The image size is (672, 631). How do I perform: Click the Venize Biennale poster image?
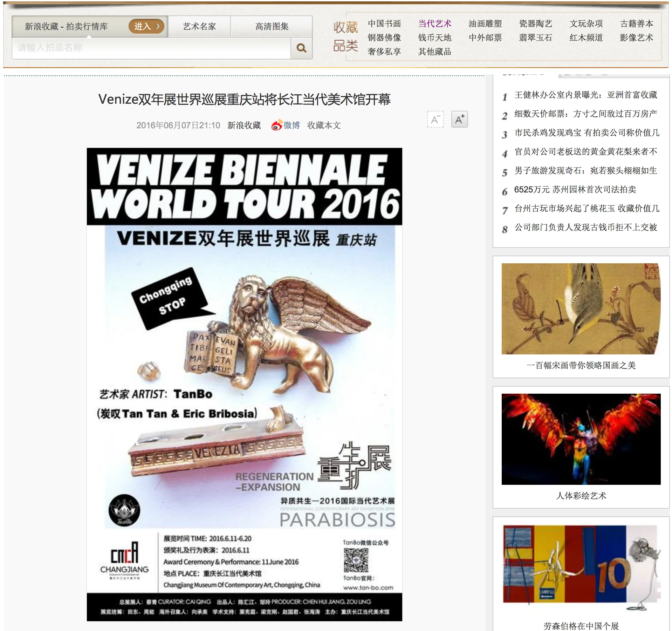pyautogui.click(x=245, y=384)
